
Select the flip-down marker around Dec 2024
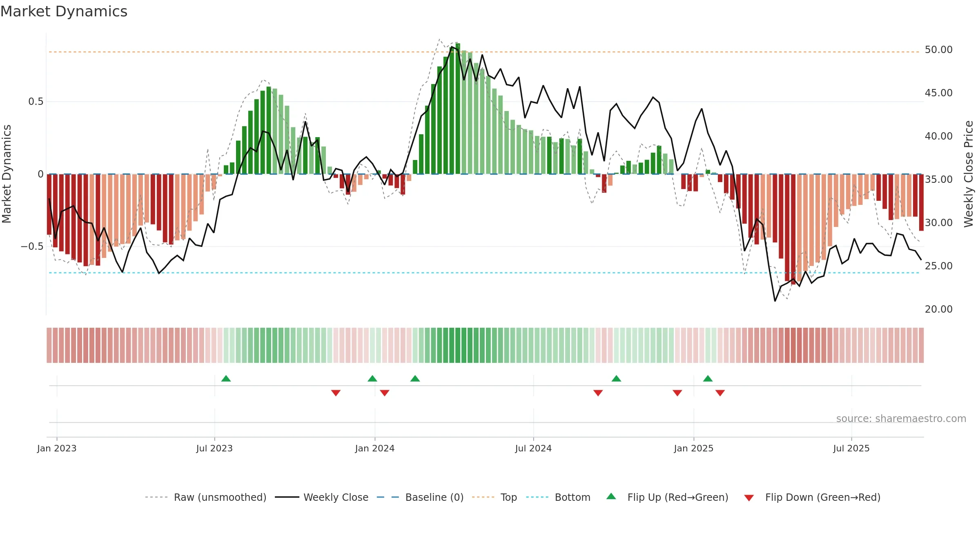pyautogui.click(x=677, y=393)
